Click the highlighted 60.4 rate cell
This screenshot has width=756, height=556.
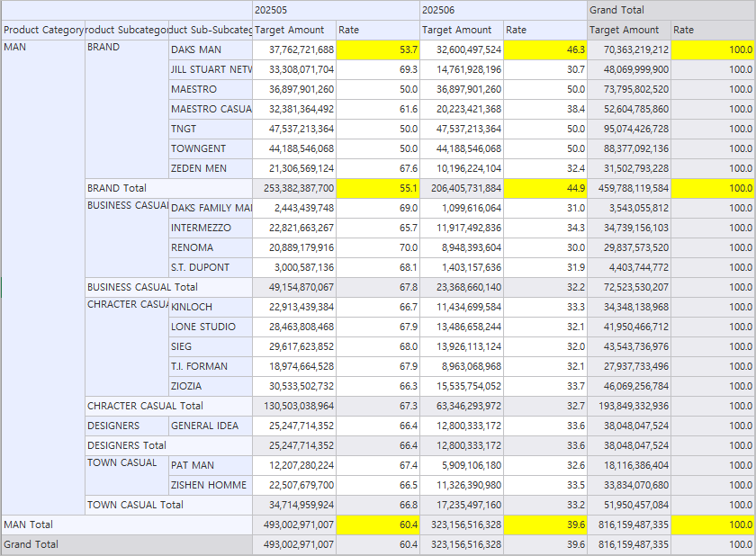tap(378, 524)
